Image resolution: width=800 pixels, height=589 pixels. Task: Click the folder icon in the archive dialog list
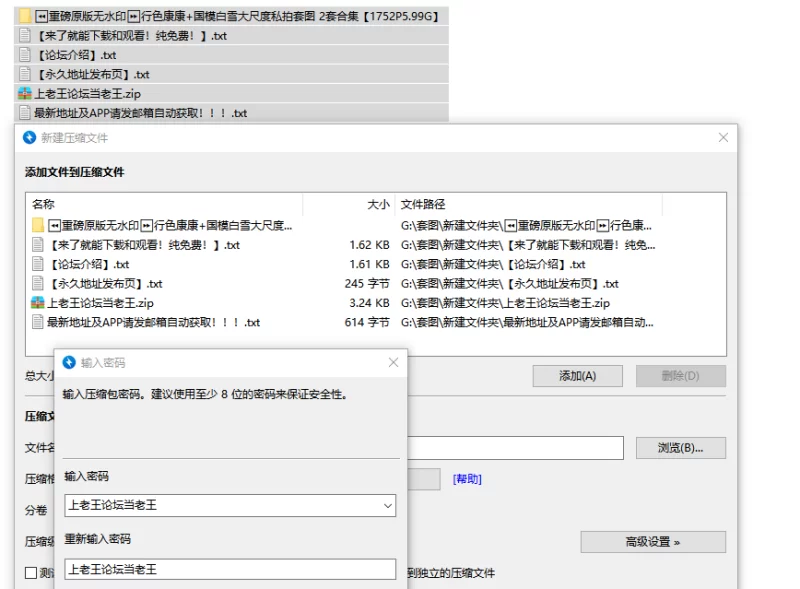[38, 226]
